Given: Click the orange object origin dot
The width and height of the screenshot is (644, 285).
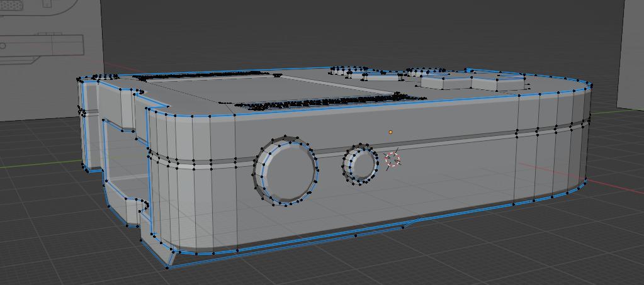Looking at the screenshot, I should tap(390, 132).
